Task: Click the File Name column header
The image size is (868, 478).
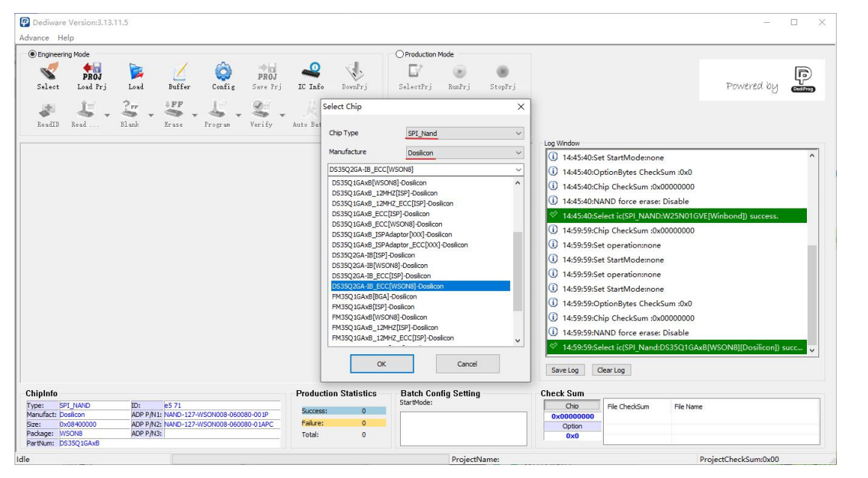Action: (688, 406)
